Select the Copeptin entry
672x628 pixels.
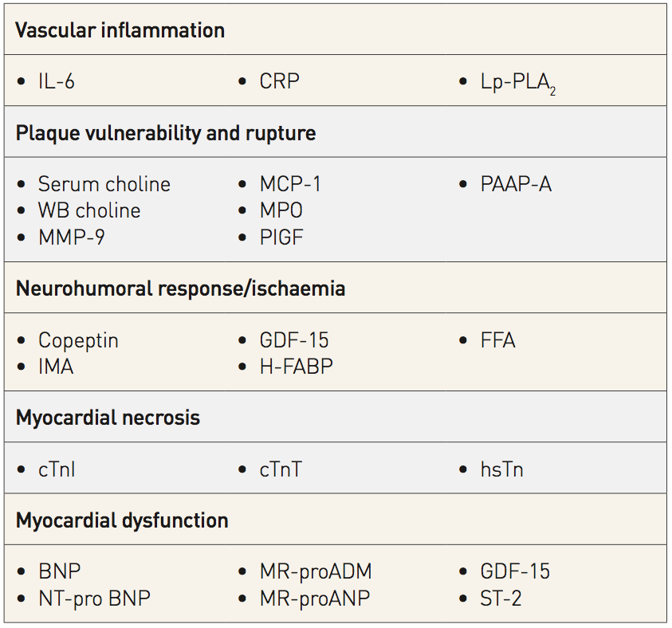coord(78,341)
